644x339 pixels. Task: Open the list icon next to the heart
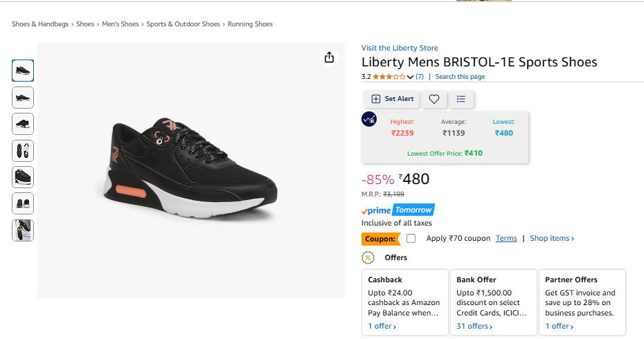click(461, 99)
